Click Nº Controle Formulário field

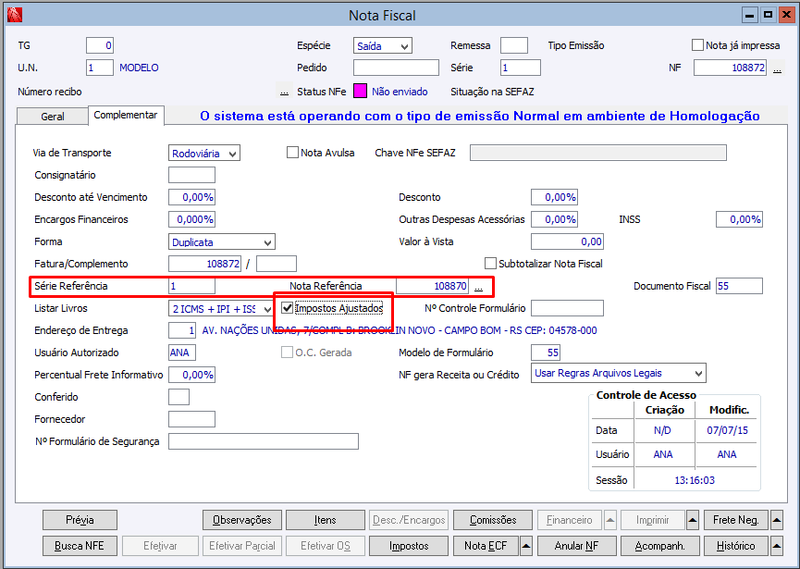point(567,308)
